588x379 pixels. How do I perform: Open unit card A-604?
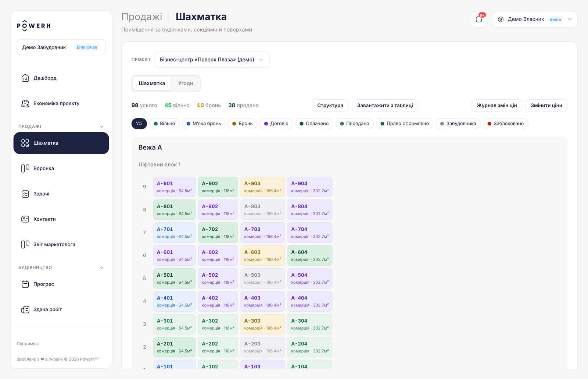click(x=310, y=255)
